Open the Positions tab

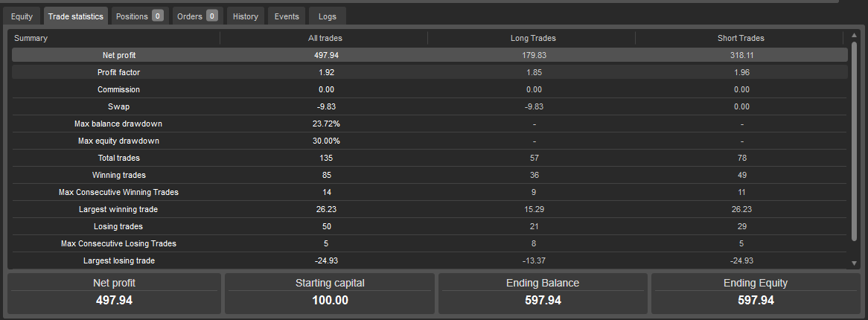pyautogui.click(x=133, y=16)
